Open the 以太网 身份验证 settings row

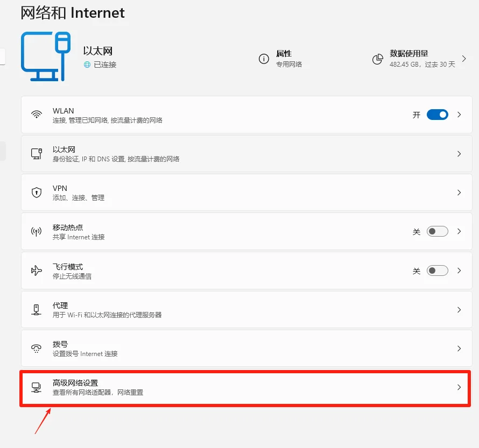[x=242, y=153]
